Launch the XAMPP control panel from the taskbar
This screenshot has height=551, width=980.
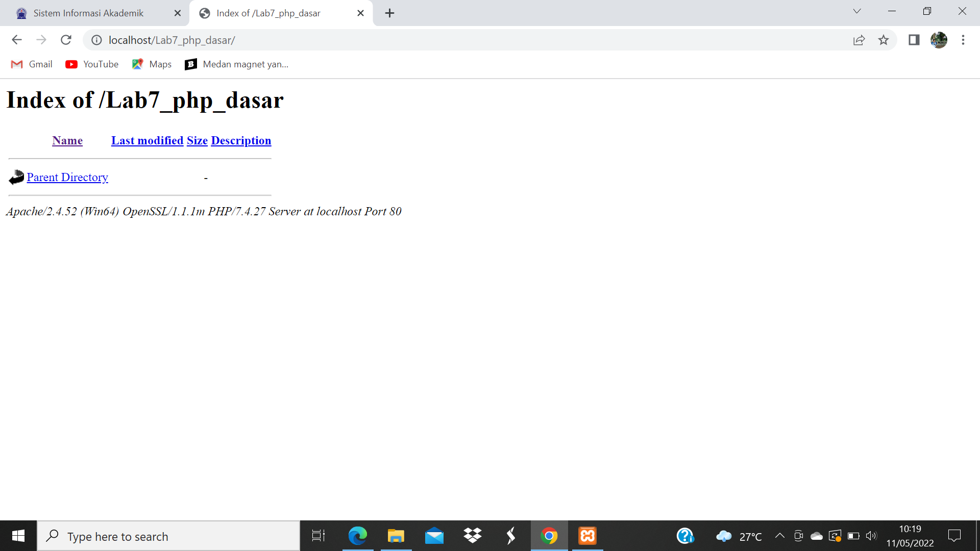(587, 536)
